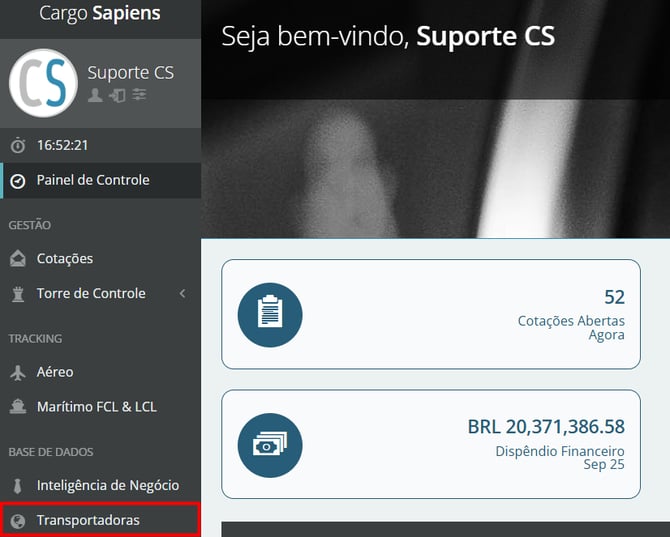Open the Cotações menu item
The width and height of the screenshot is (670, 537).
point(65,259)
